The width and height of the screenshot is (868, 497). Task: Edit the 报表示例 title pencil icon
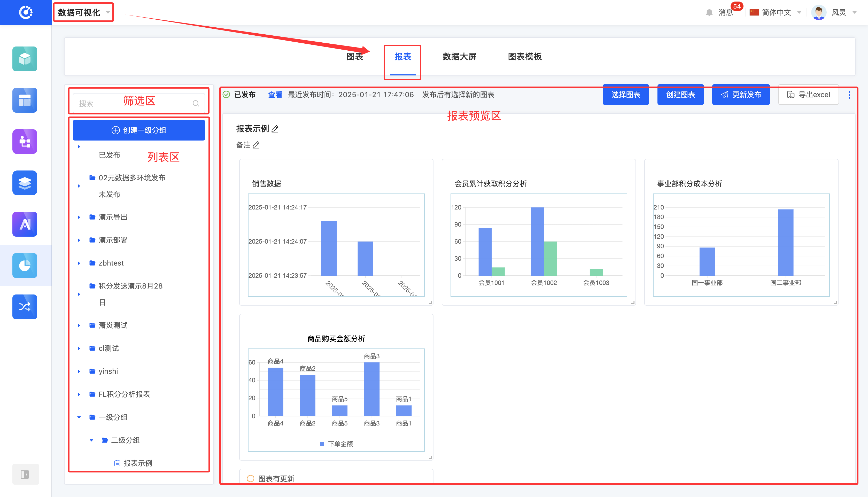coord(275,129)
